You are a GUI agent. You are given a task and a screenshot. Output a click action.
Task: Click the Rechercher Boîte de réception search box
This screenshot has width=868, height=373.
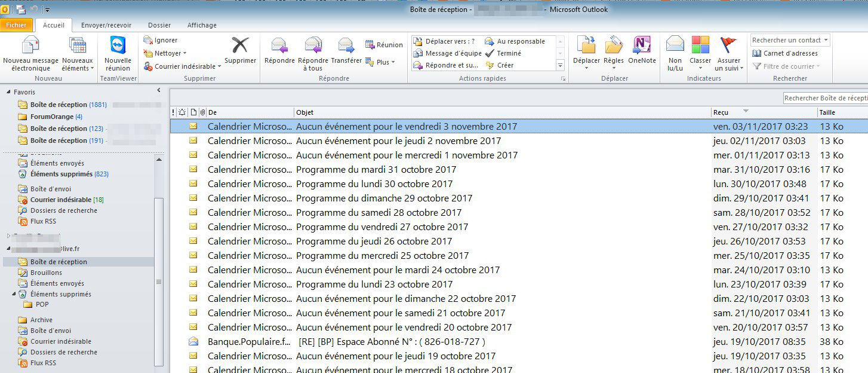click(825, 98)
